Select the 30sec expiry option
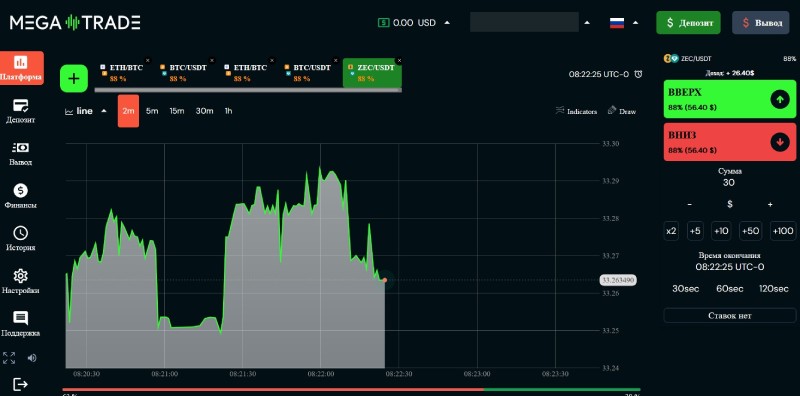The image size is (800, 396). point(685,289)
